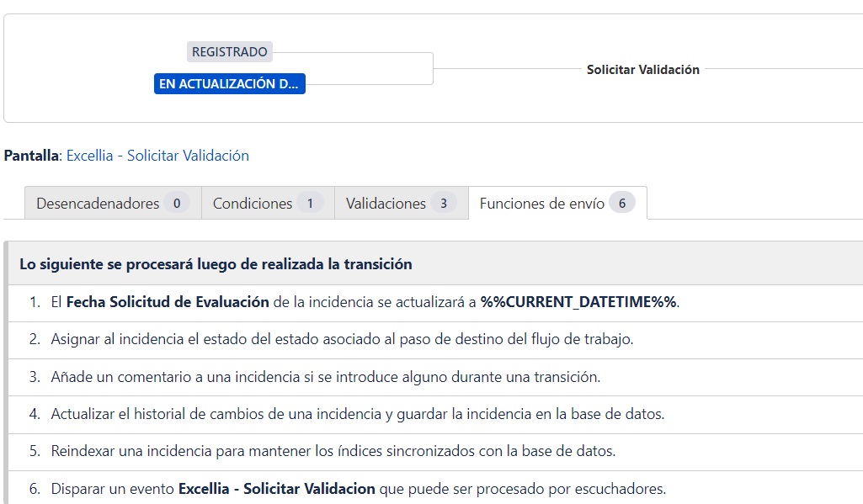Screen dimensions: 863x504
Task: Click the Pantalla label
Action: (x=31, y=156)
